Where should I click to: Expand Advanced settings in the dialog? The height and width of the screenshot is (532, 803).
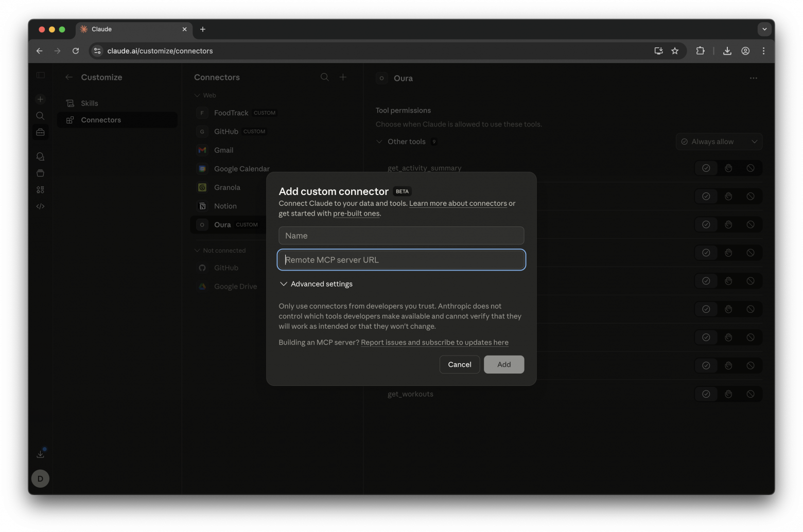click(x=316, y=284)
